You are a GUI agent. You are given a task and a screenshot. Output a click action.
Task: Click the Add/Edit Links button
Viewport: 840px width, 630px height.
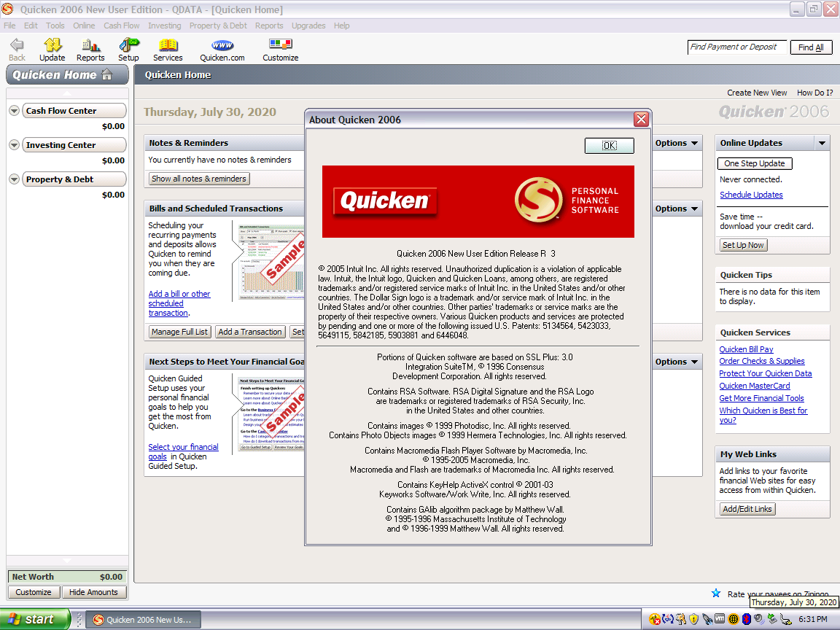pos(747,509)
